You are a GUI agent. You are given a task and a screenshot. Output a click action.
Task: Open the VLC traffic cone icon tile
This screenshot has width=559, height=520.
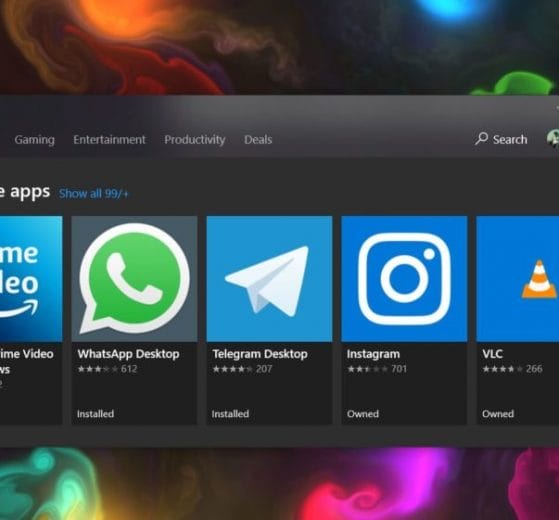click(518, 279)
